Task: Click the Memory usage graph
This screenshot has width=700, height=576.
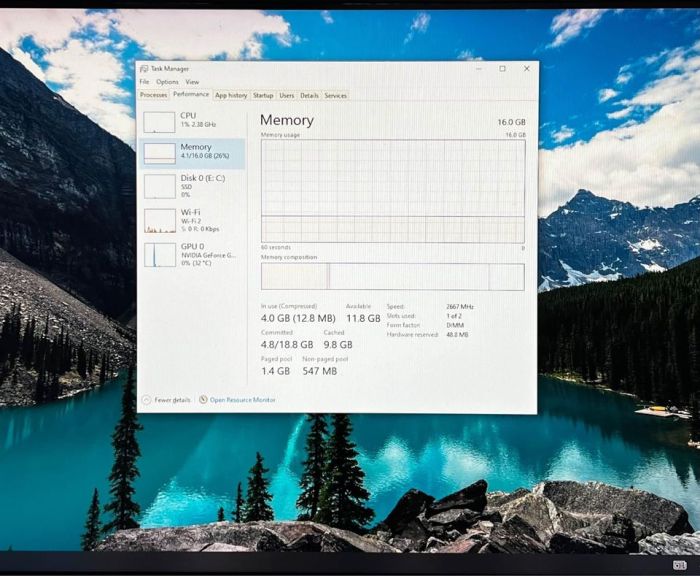Action: click(393, 191)
